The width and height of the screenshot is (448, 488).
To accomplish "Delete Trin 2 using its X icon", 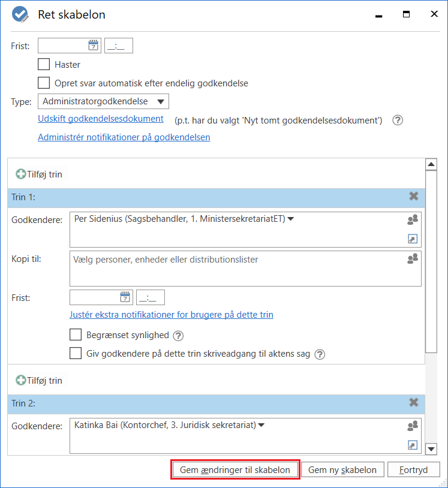I will [413, 403].
